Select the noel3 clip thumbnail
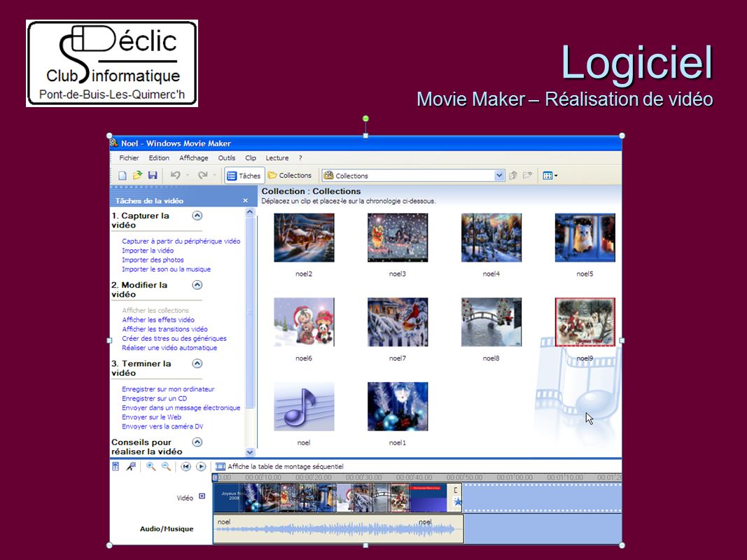 (398, 237)
